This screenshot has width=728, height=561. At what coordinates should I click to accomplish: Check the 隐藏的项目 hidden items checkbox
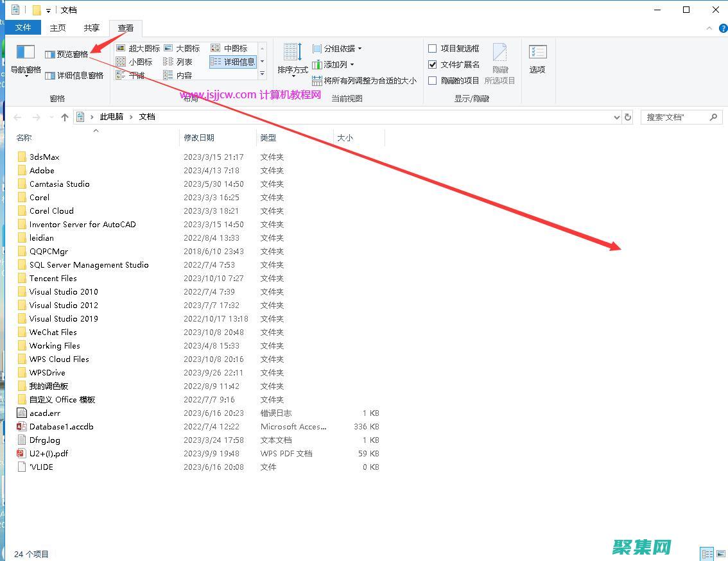pyautogui.click(x=433, y=80)
